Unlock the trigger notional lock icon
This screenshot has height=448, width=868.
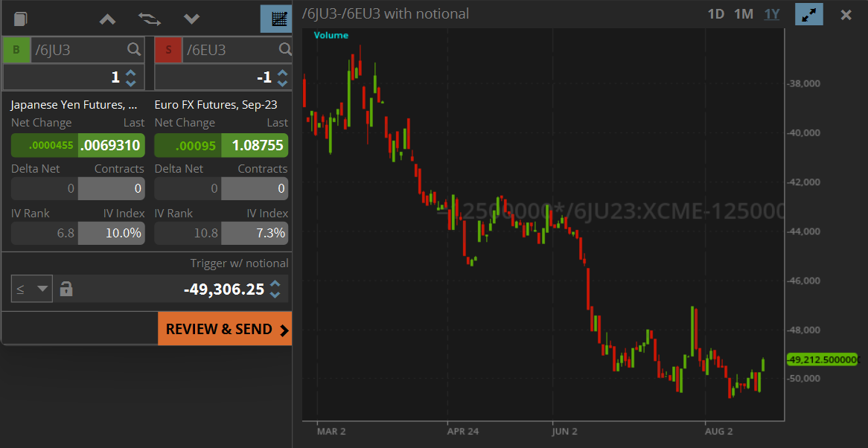(66, 289)
